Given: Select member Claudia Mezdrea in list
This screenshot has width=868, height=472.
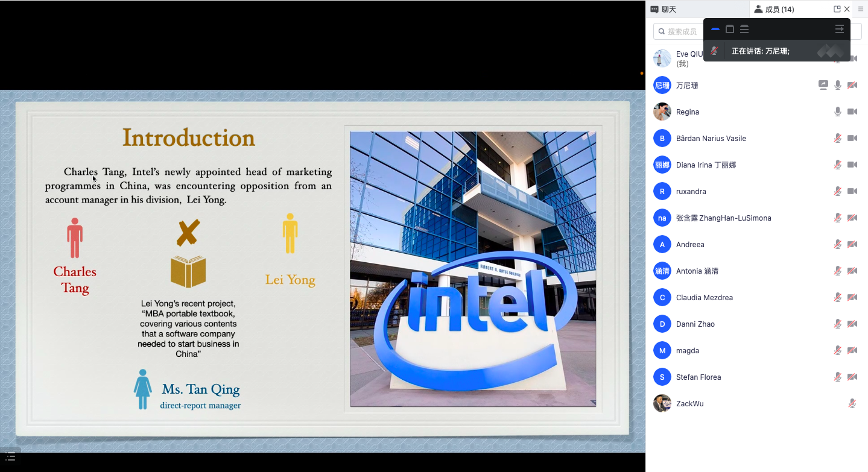Looking at the screenshot, I should tap(704, 297).
